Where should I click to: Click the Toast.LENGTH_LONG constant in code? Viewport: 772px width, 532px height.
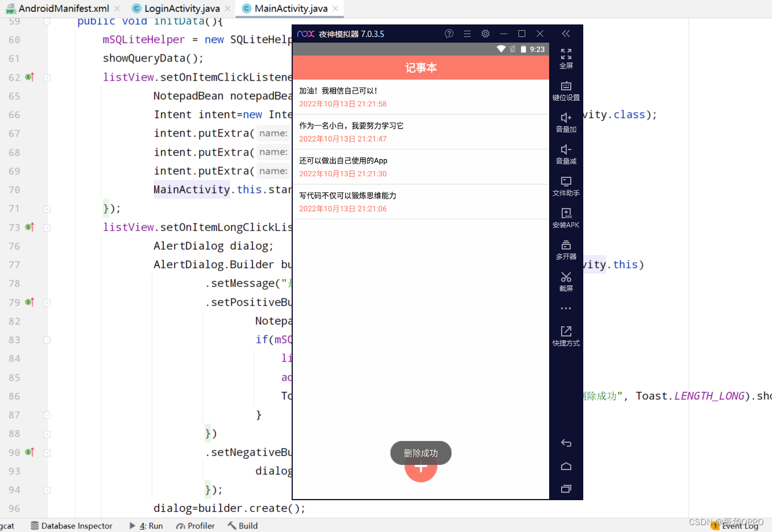[690, 396]
